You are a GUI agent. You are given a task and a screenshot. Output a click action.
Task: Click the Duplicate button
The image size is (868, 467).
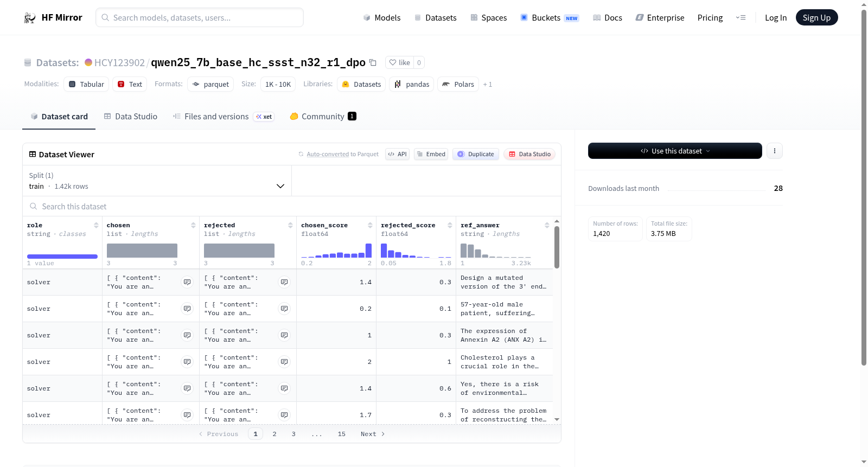pos(476,154)
